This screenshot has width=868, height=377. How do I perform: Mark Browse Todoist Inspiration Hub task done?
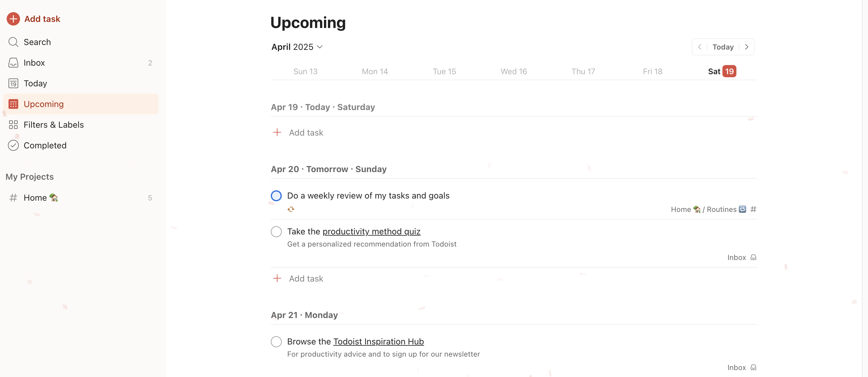click(276, 342)
